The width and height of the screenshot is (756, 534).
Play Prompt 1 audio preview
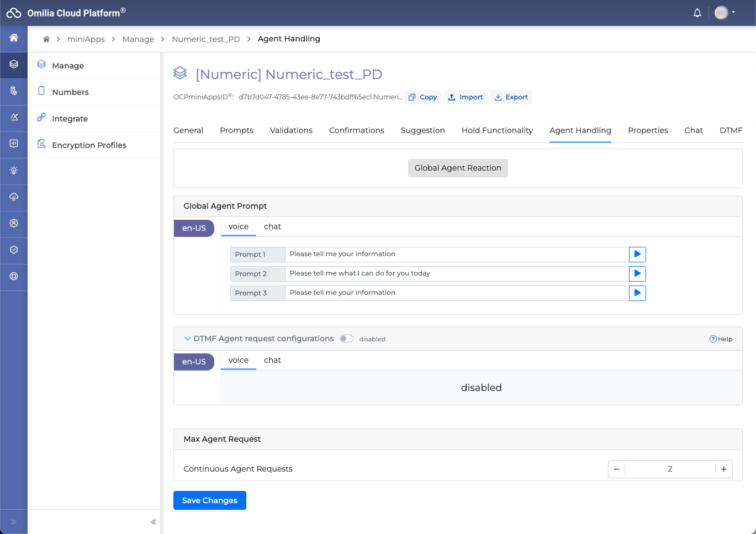pos(637,254)
